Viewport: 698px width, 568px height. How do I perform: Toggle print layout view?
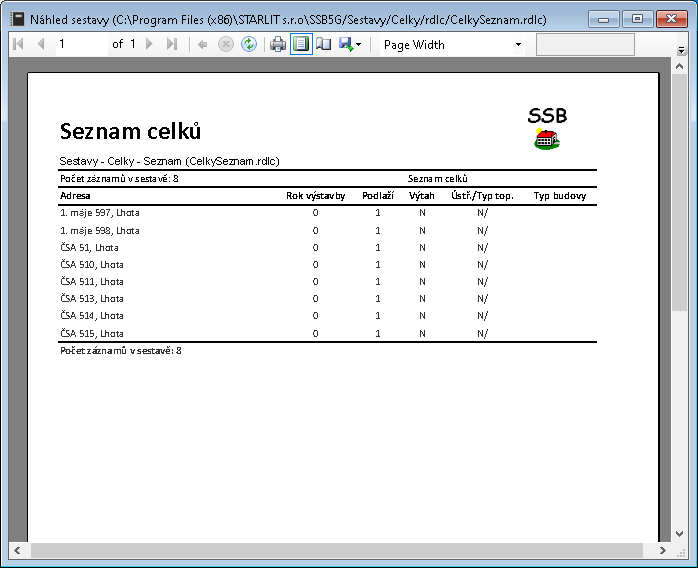[301, 44]
